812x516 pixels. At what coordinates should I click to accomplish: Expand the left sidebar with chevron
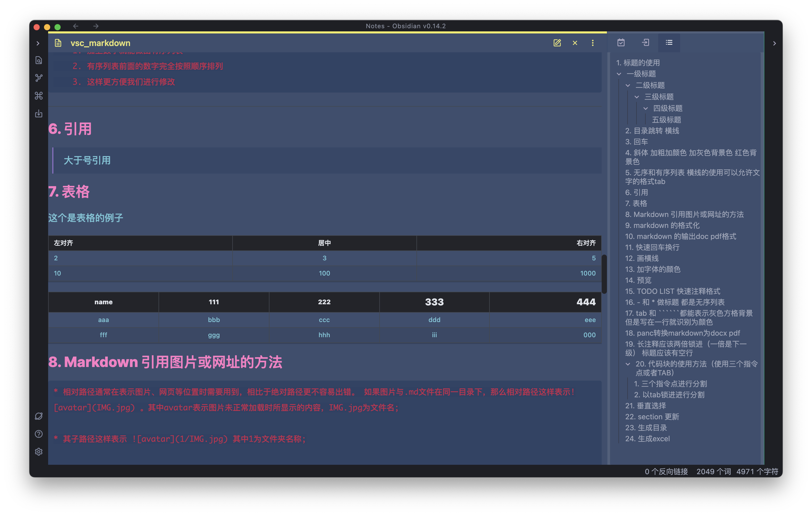[x=38, y=43]
